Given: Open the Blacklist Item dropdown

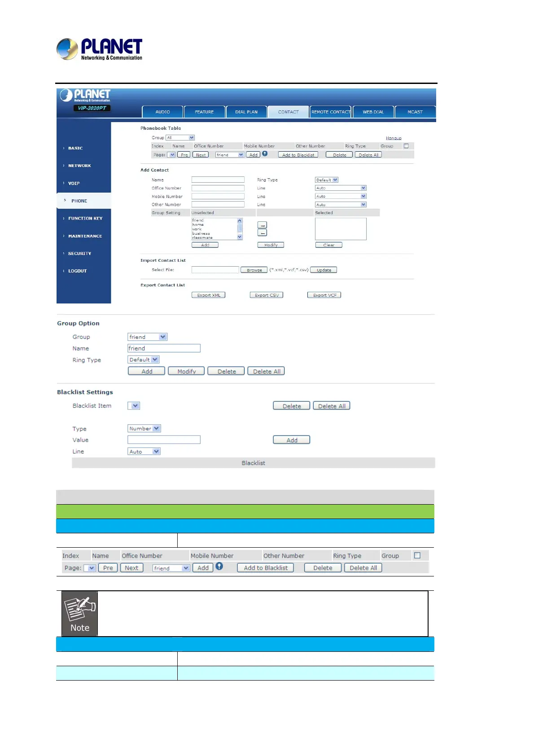Looking at the screenshot, I should click(134, 406).
